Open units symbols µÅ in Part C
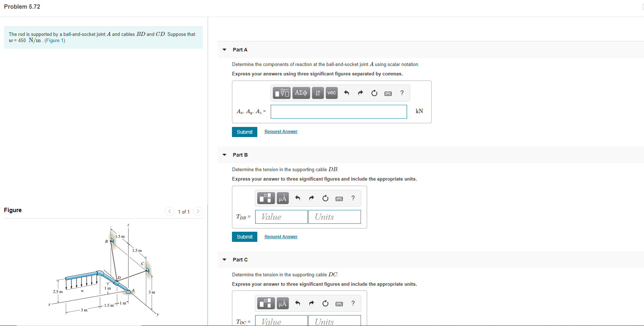644x326 pixels. (283, 303)
